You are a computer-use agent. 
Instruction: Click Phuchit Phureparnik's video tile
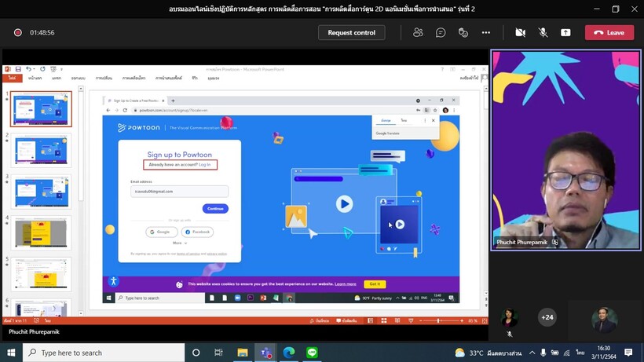click(x=565, y=150)
